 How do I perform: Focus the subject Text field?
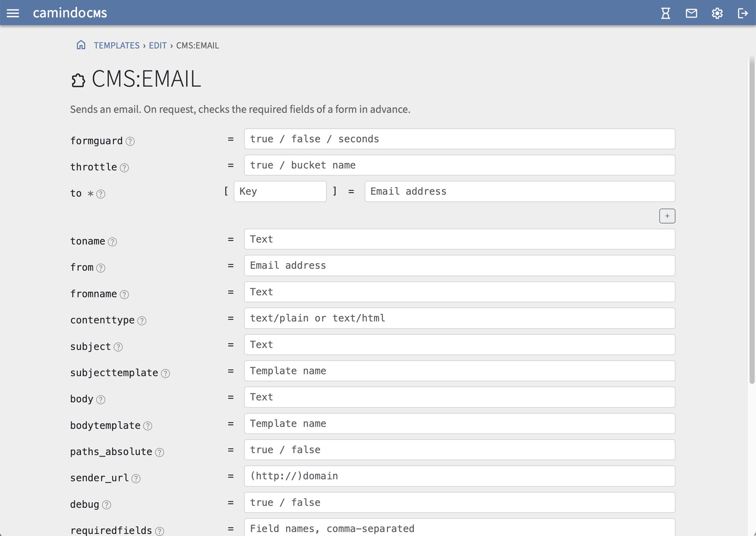[460, 345]
